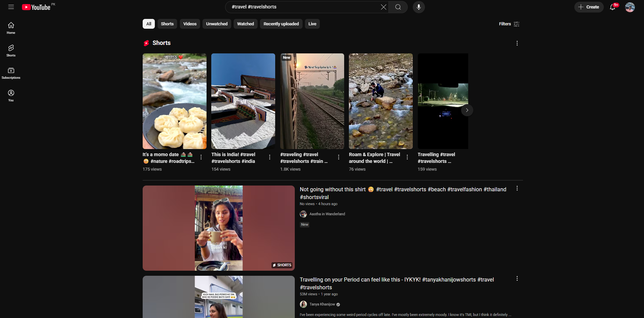The image size is (644, 318).
Task: Open title Not going without this shirt
Action: point(403,193)
